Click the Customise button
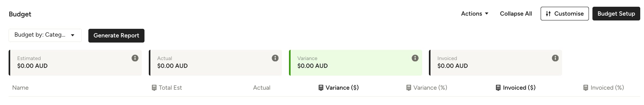 coord(565,13)
